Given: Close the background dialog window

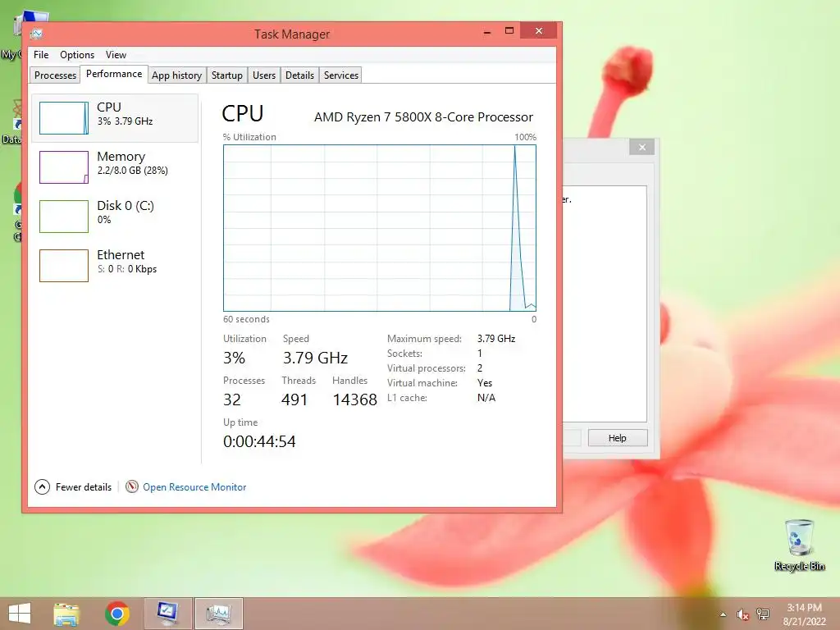Looking at the screenshot, I should (641, 148).
